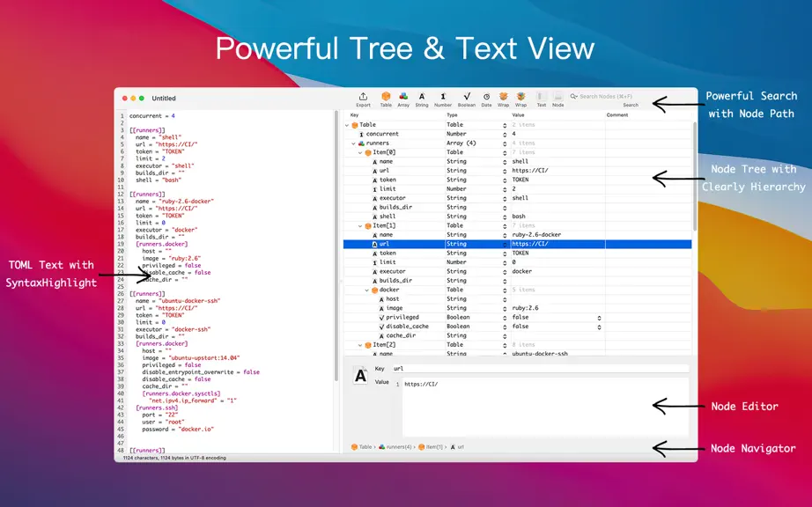Select the shell row with value bash
The height and width of the screenshot is (507, 812).
click(x=517, y=217)
